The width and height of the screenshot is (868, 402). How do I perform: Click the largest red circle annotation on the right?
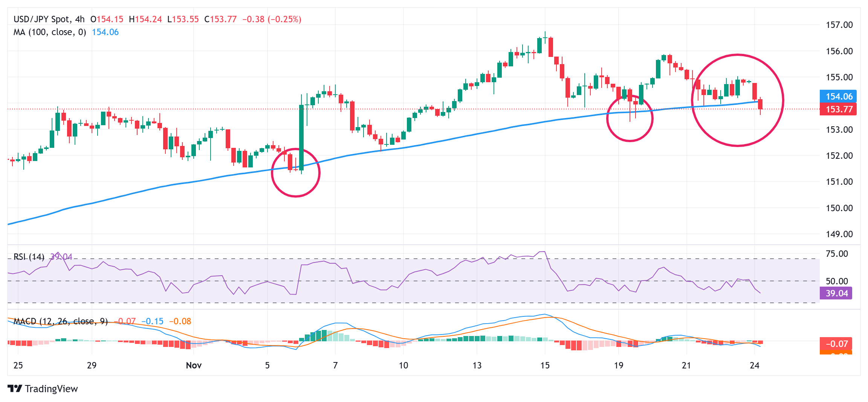click(738, 55)
